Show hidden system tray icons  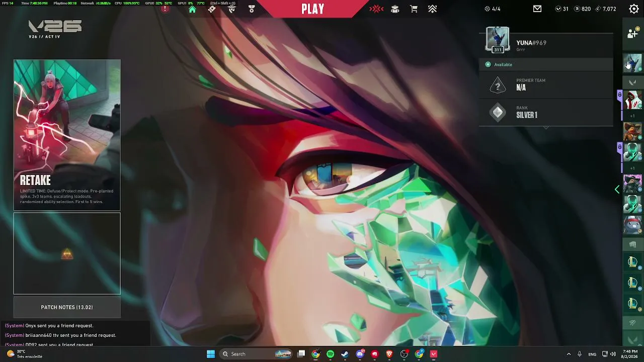(569, 354)
